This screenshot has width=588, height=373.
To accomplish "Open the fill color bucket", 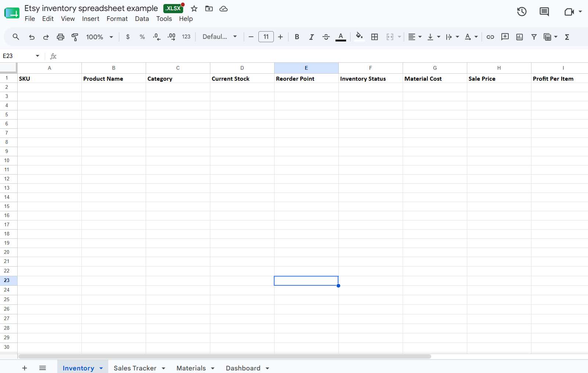I will tap(359, 36).
